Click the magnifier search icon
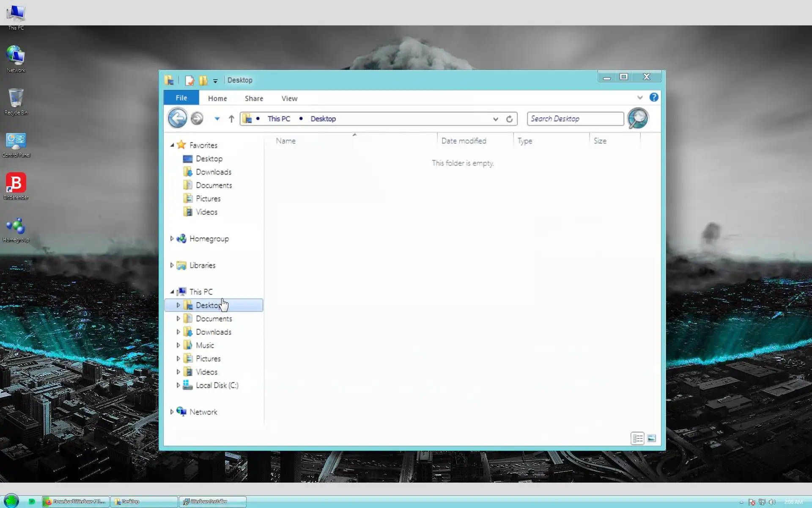The width and height of the screenshot is (812, 508). pyautogui.click(x=637, y=118)
